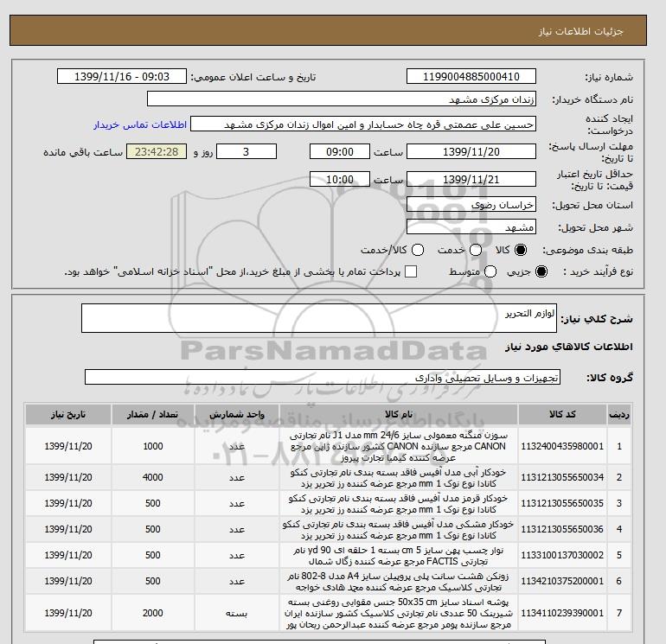Click the red pen خودکار قرمز item name
This screenshot has height=644, width=666.
(399, 503)
